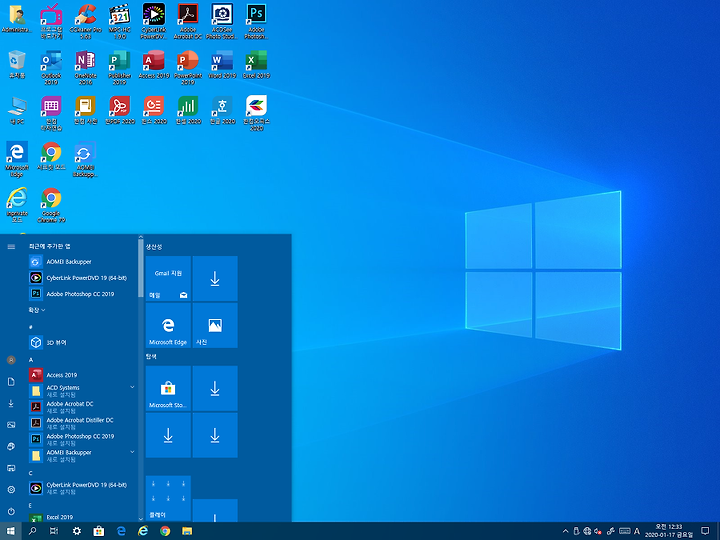Toggle muted volume icon in system tray
This screenshot has height=540, width=720.
[x=598, y=531]
